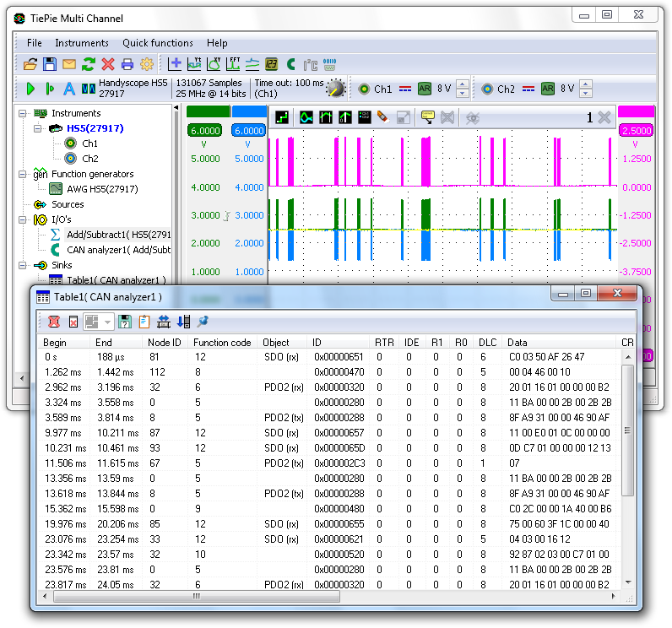Click the print icon in main toolbar
This screenshot has width=672, height=628.
point(127,64)
